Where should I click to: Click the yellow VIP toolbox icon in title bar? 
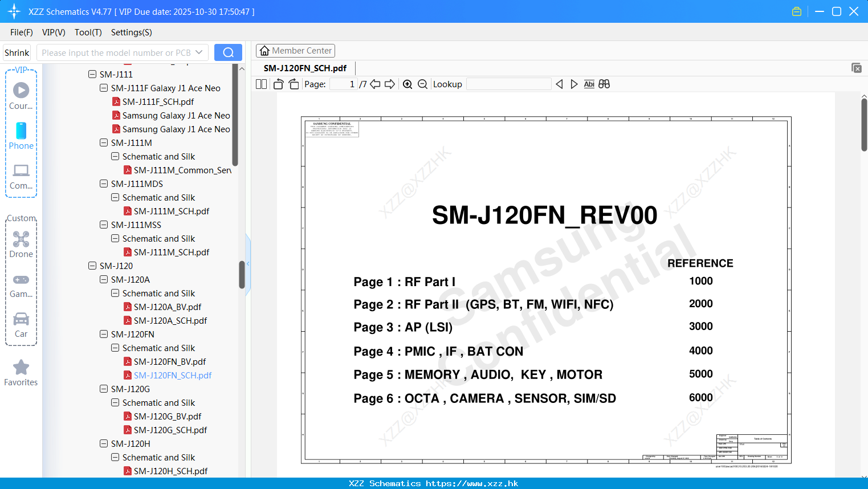(797, 11)
